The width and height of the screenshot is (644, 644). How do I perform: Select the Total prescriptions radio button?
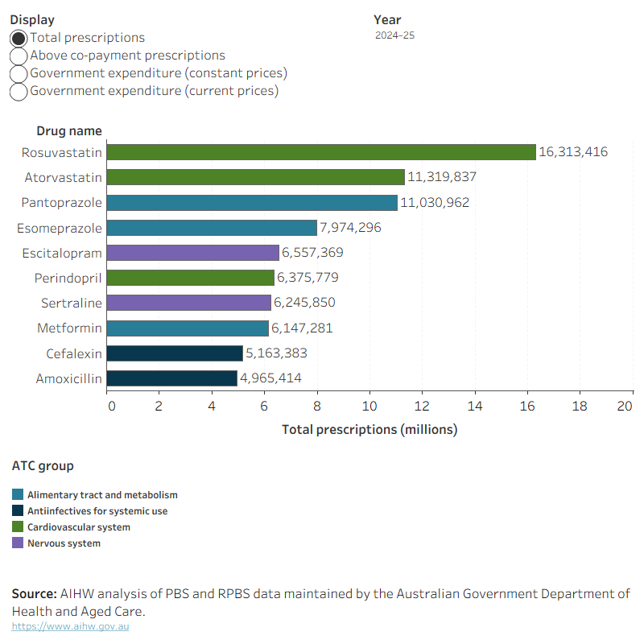click(x=19, y=38)
